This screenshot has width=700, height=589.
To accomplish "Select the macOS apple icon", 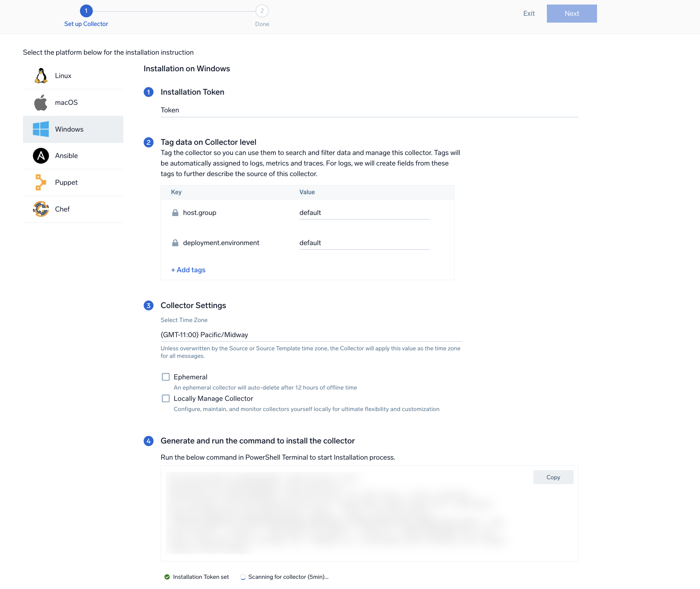I will pyautogui.click(x=41, y=103).
